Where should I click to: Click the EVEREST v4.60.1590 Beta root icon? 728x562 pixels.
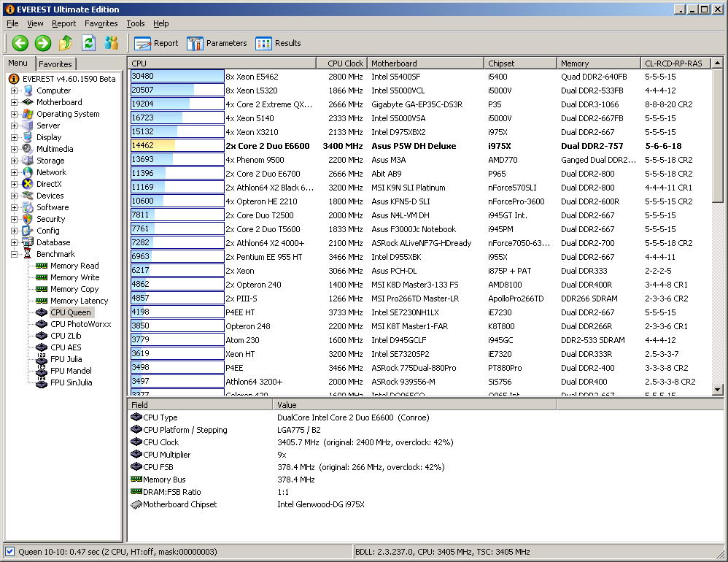pyautogui.click(x=14, y=79)
